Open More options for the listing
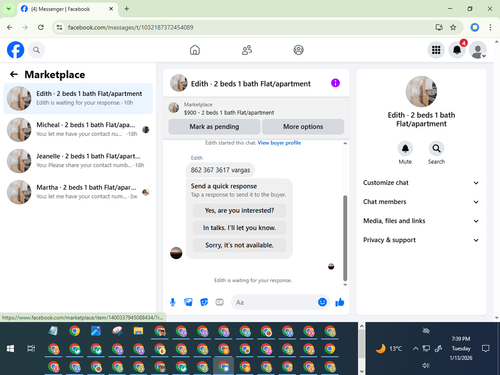 coord(303,127)
